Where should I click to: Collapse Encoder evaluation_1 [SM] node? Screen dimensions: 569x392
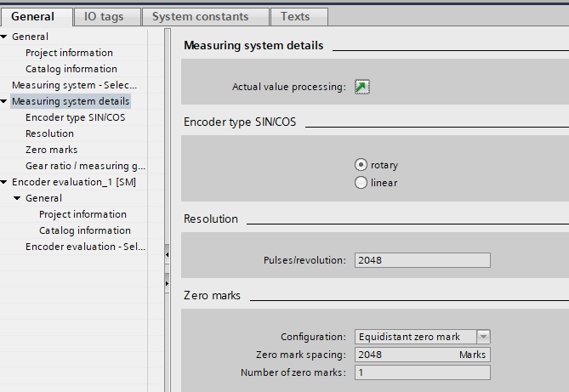point(5,182)
